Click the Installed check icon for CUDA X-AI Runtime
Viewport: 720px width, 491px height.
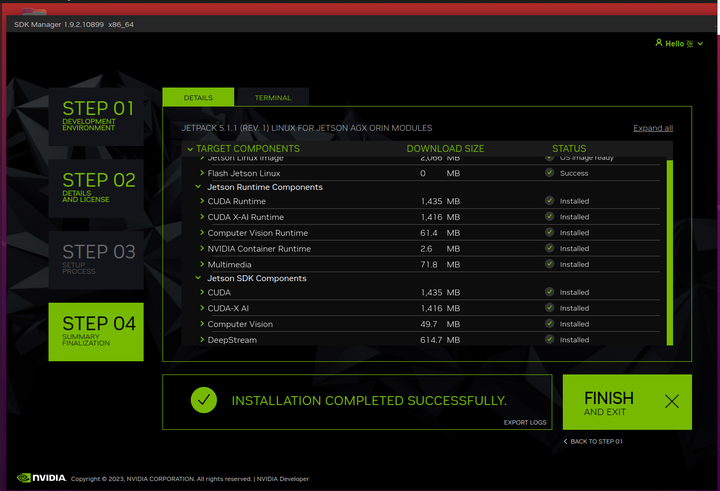click(x=549, y=216)
